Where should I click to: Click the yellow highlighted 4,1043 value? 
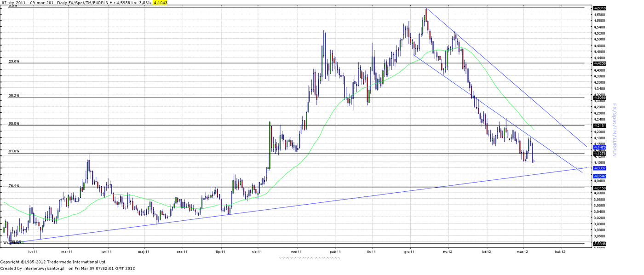point(160,2)
